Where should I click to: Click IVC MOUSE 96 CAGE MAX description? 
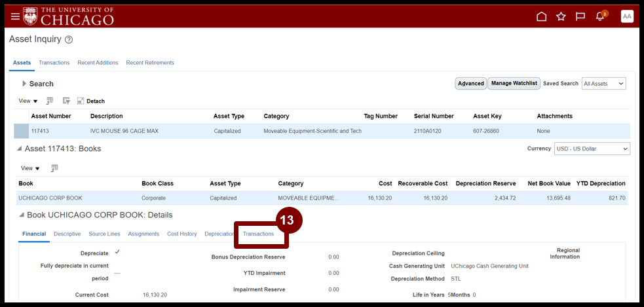click(124, 132)
